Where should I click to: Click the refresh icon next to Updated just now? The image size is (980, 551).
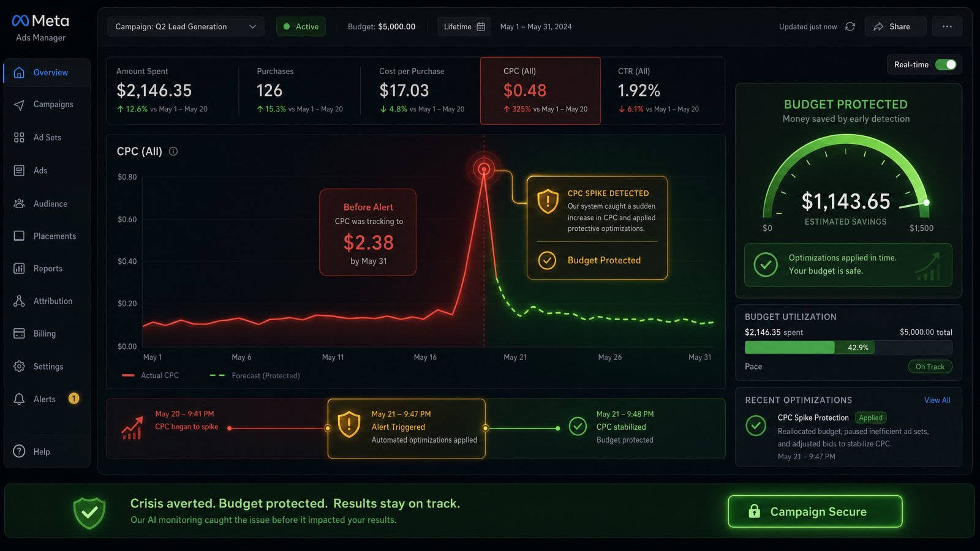pos(850,26)
